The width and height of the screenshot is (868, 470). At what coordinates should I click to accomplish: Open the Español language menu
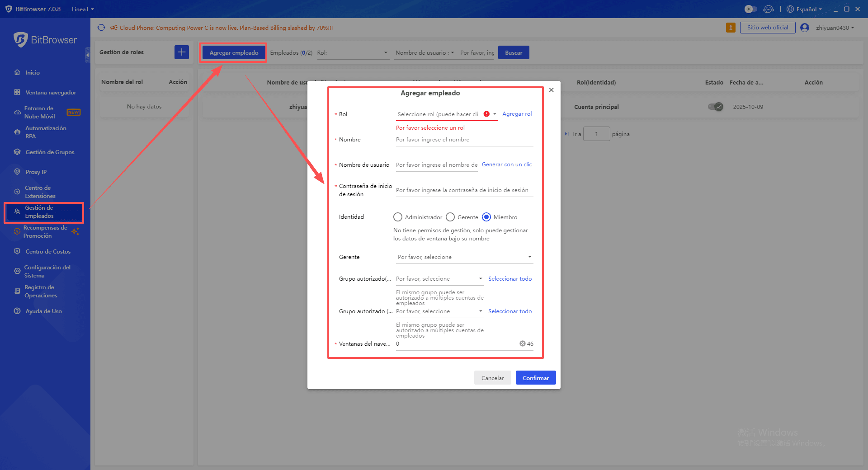pos(805,9)
